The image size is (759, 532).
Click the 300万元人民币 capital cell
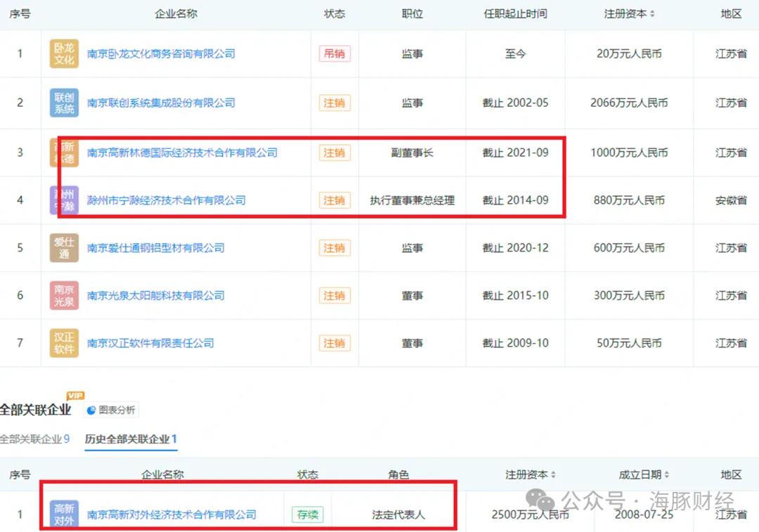[629, 295]
